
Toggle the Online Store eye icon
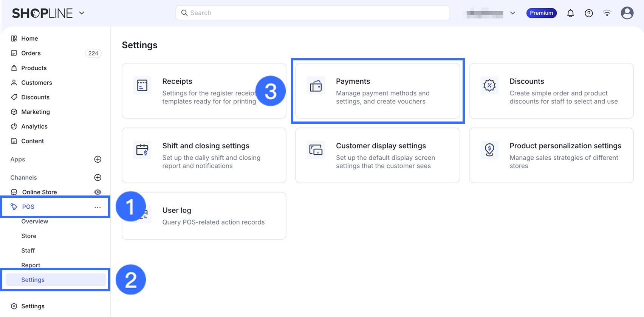tap(98, 192)
